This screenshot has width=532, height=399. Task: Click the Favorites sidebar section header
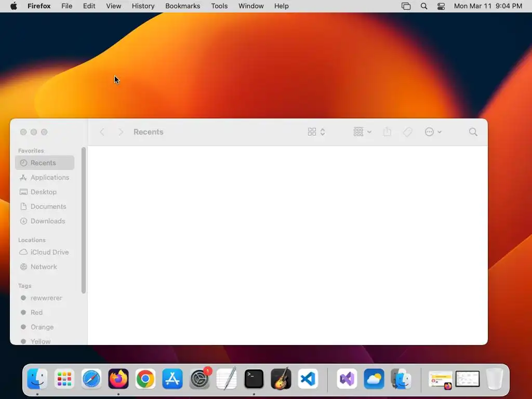[31, 151]
